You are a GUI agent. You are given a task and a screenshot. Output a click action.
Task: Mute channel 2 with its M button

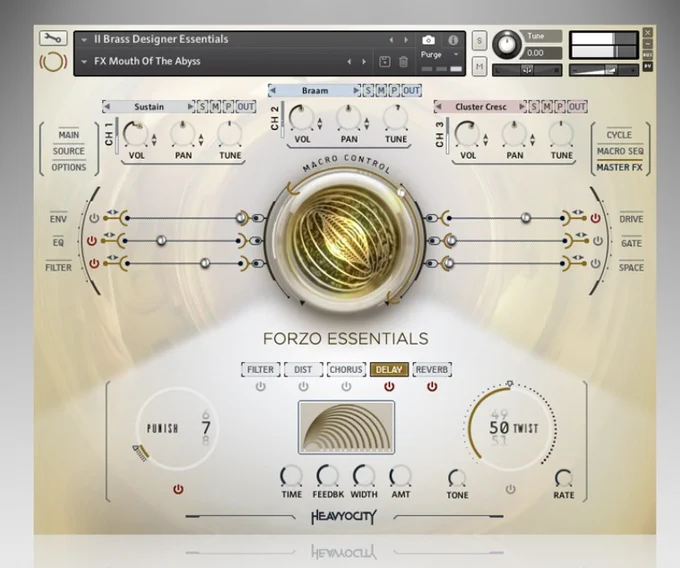point(381,91)
